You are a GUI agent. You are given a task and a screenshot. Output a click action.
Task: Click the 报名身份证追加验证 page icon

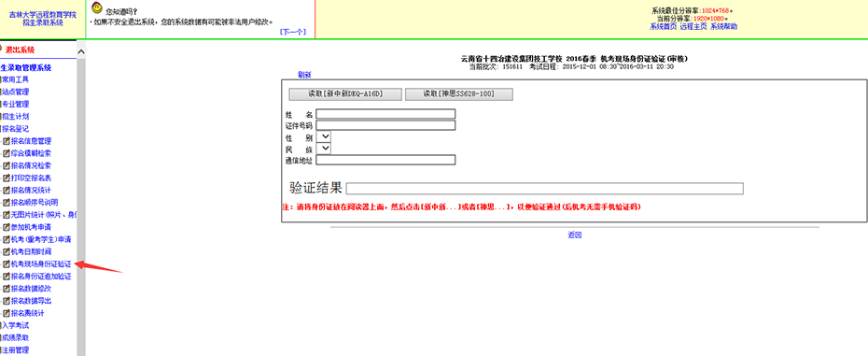point(7,277)
